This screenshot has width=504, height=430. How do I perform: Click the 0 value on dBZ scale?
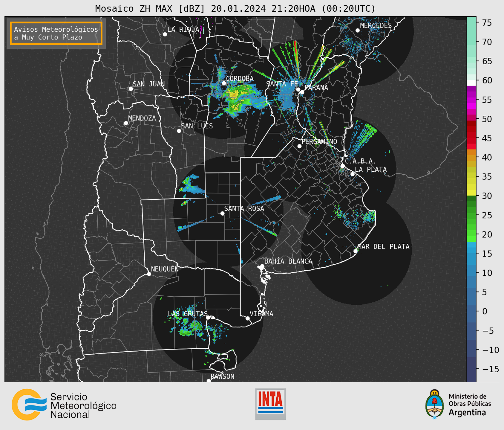point(485,311)
